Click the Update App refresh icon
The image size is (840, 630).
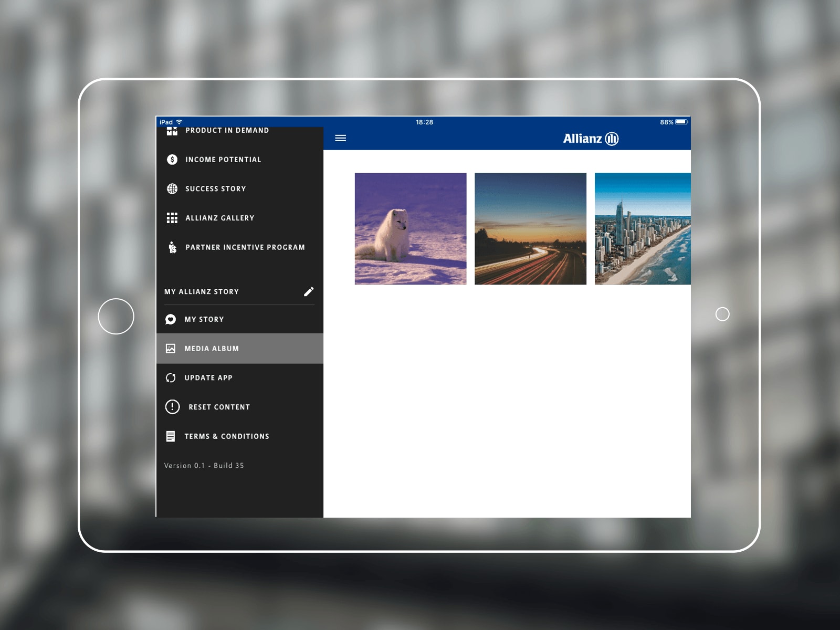pos(171,377)
